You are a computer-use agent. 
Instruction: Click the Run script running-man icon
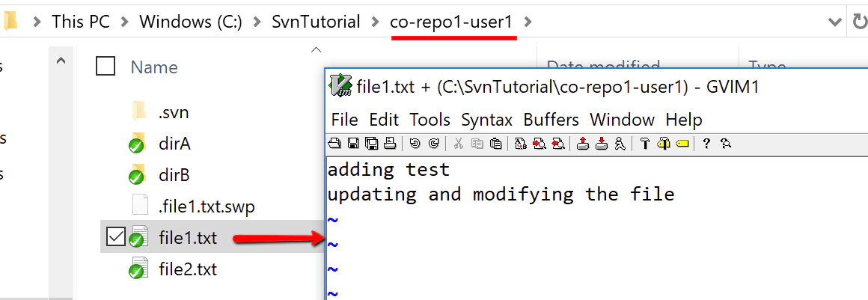pyautogui.click(x=620, y=144)
